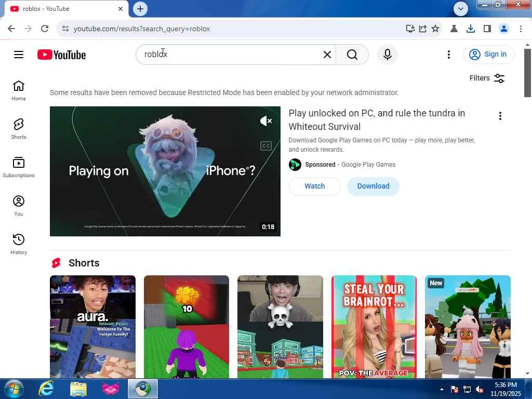Bookmark this page with star icon
This screenshot has width=532, height=399.
click(x=435, y=29)
